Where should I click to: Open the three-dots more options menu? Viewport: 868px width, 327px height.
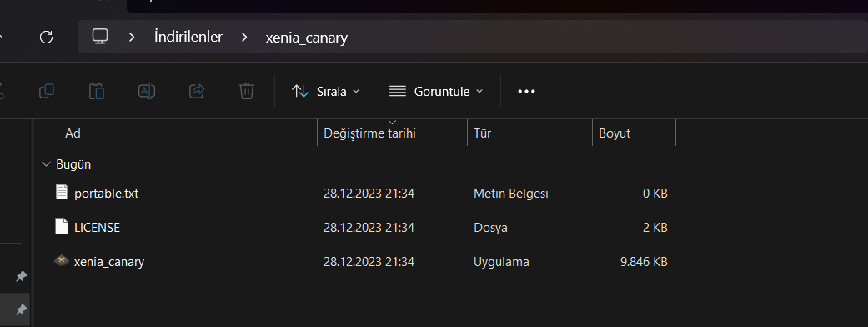point(526,91)
